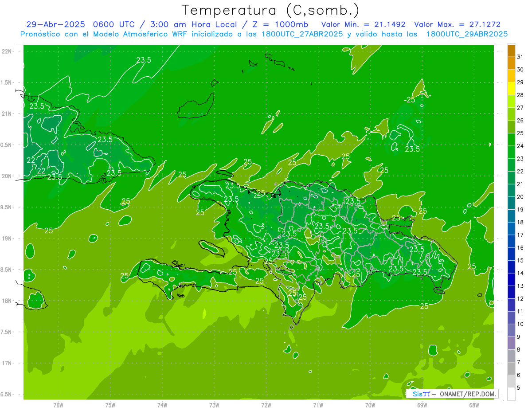Click the legend value '20'

tap(520, 196)
